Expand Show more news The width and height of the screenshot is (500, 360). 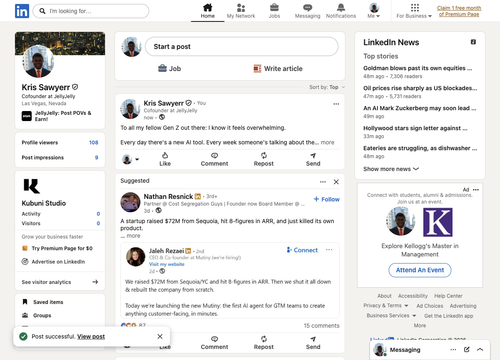[391, 169]
